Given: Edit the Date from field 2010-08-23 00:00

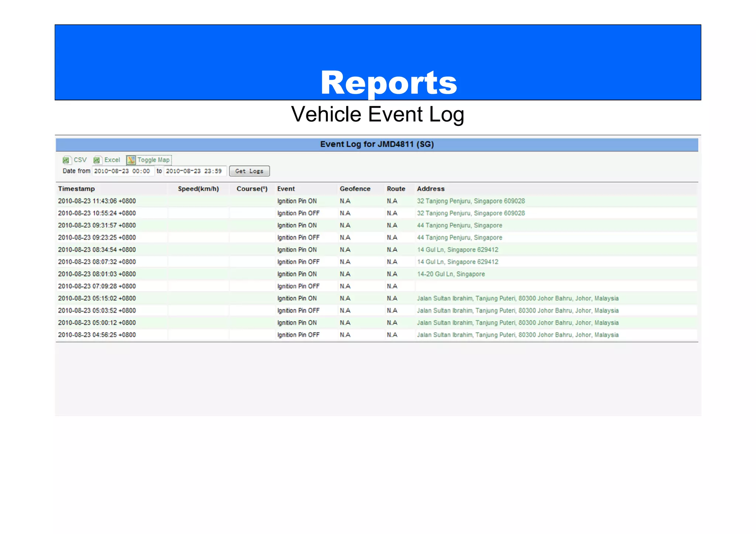Looking at the screenshot, I should click(123, 171).
